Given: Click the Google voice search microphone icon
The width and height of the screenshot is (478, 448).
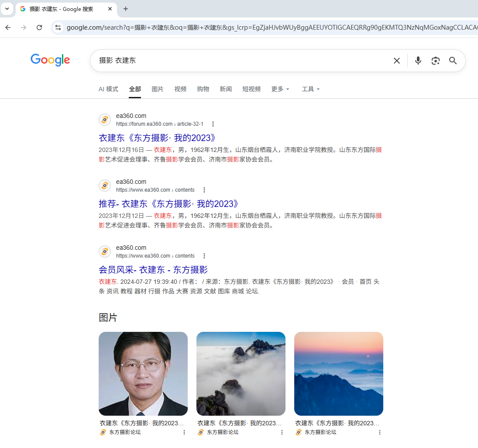Looking at the screenshot, I should coord(418,61).
